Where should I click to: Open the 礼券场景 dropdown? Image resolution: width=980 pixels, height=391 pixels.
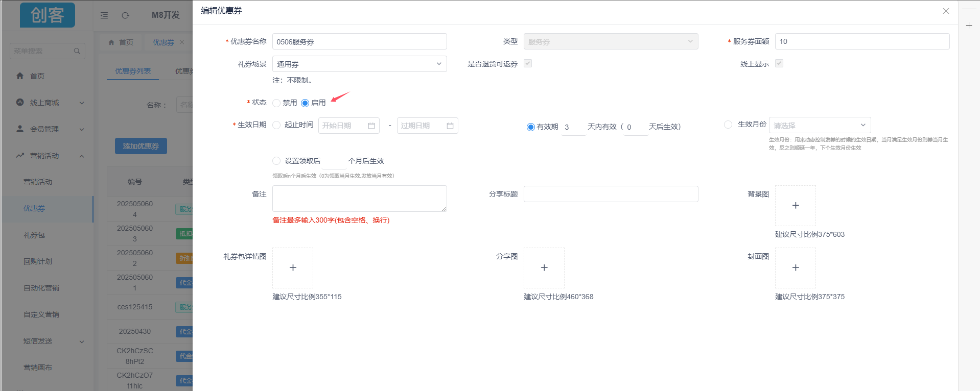[x=360, y=64]
